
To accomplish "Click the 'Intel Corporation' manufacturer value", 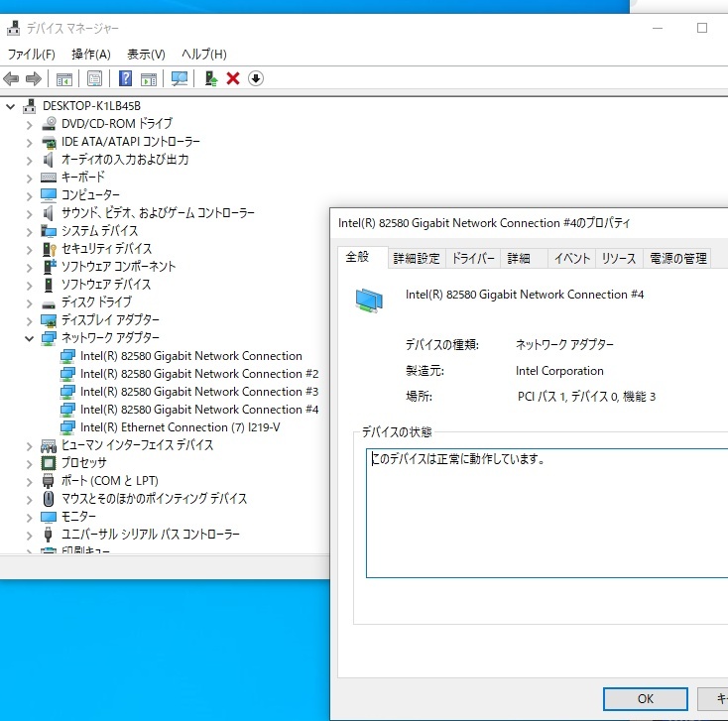I will [x=559, y=371].
